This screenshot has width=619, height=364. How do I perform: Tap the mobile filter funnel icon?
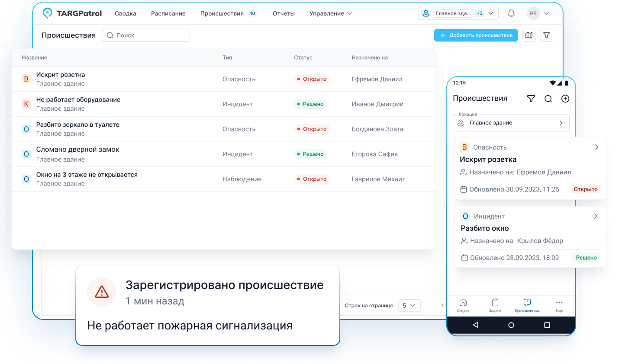(x=531, y=99)
